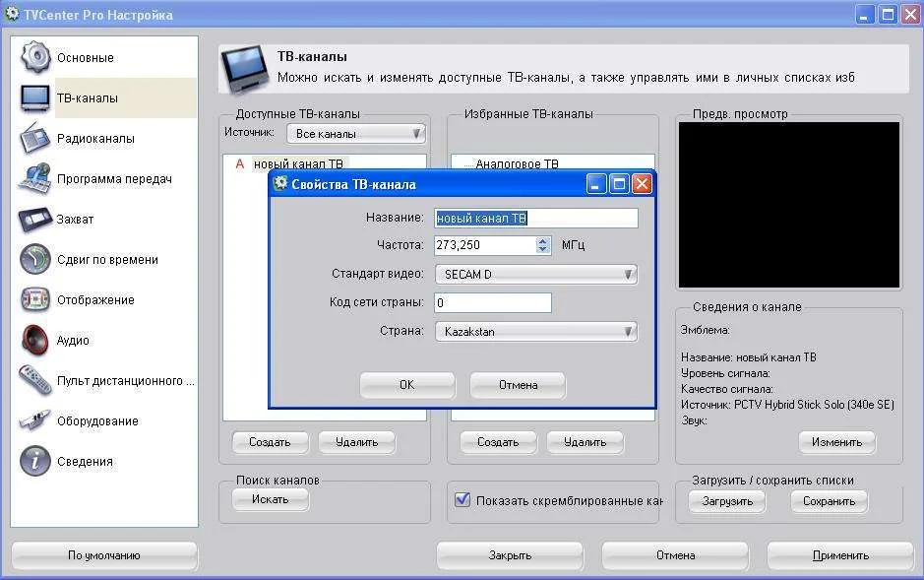Viewport: 924px width, 580px height.
Task: Click the По умолчанию button
Action: click(104, 555)
